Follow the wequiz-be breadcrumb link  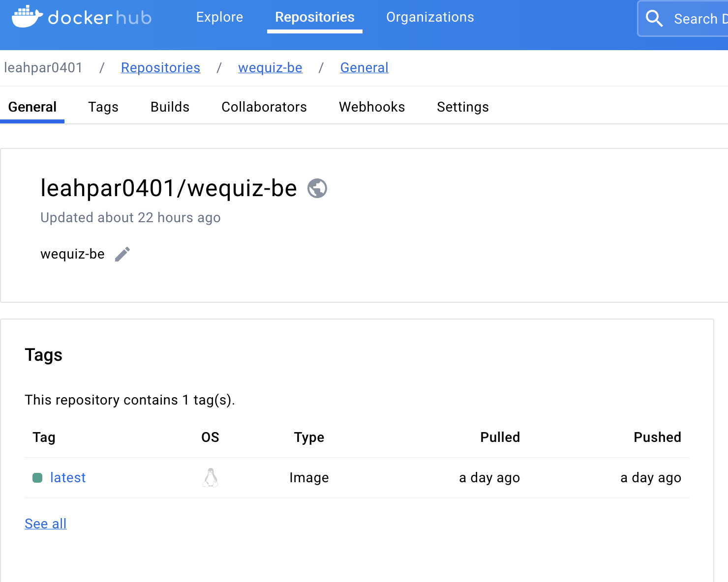tap(270, 68)
